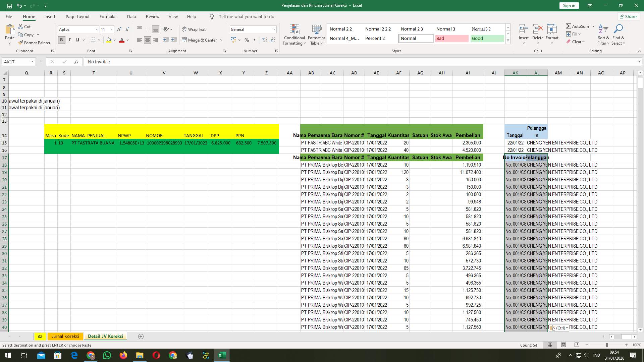Click the Increase Decimal icon
The height and width of the screenshot is (362, 644).
tap(265, 40)
